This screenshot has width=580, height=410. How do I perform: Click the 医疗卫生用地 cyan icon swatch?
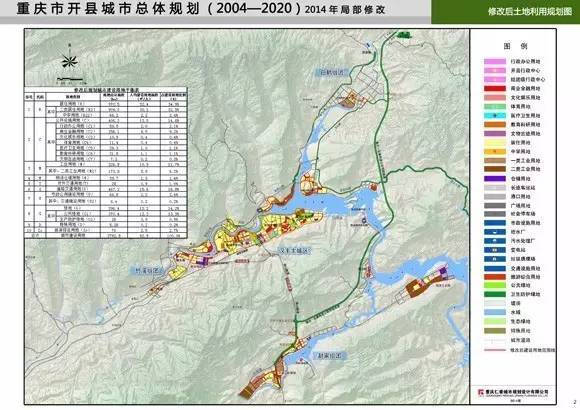495,115
